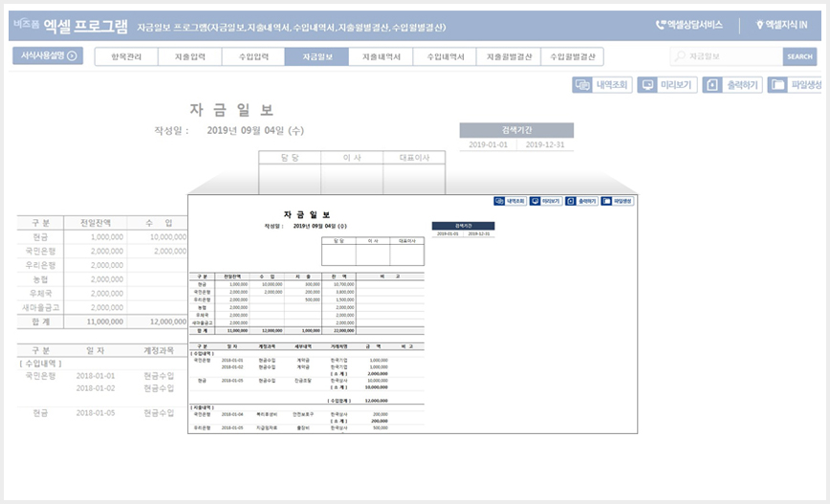This screenshot has height=504, width=830.
Task: Click the 출력하기 print icon
Action: pyautogui.click(x=712, y=85)
